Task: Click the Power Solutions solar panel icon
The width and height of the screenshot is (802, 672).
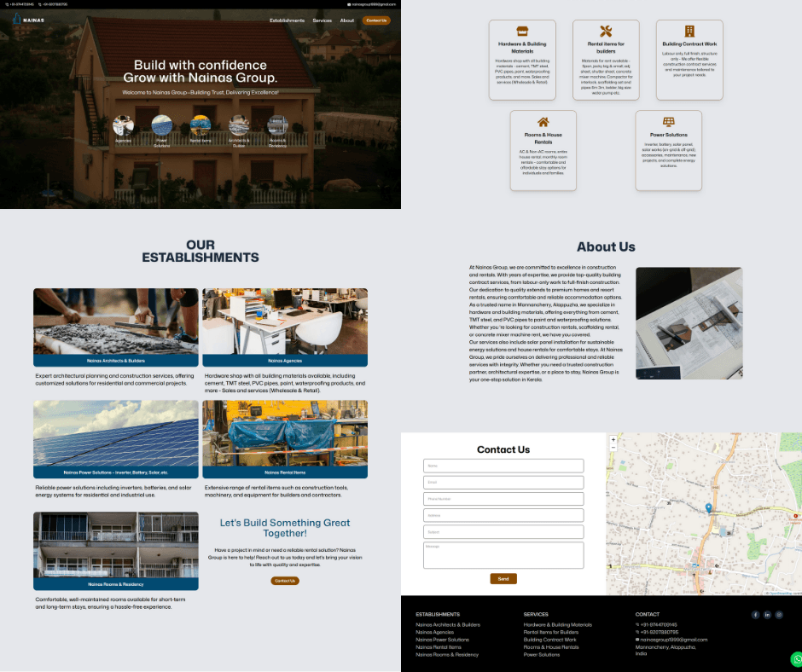Action: (669, 123)
